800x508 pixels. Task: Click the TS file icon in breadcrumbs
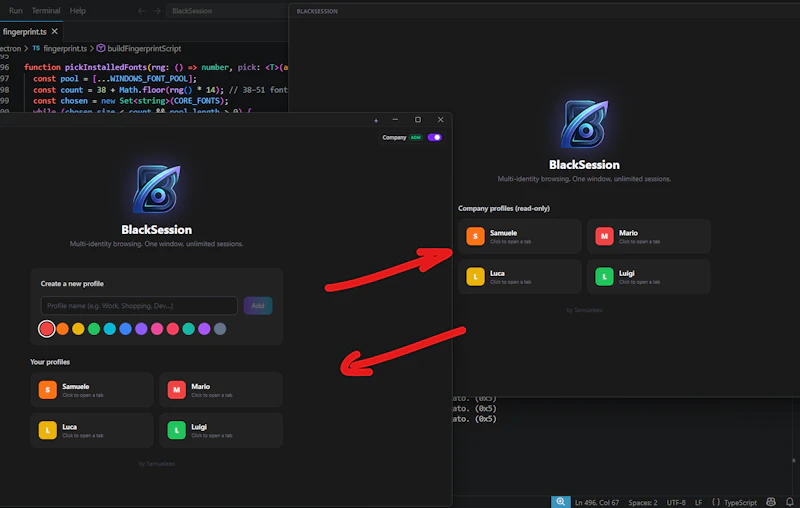coord(36,48)
